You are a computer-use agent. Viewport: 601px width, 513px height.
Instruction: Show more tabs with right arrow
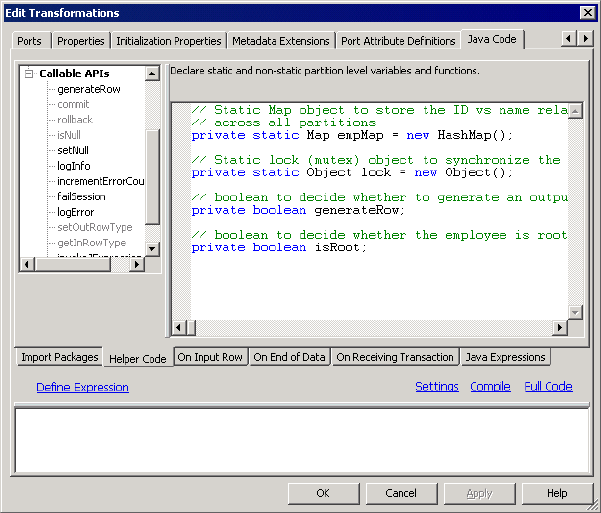(x=585, y=38)
